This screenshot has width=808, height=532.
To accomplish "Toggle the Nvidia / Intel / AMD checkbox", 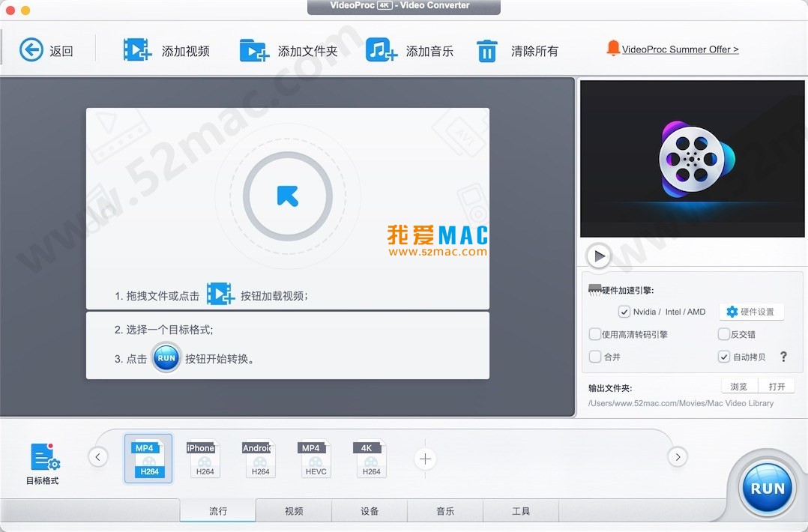I will (624, 312).
